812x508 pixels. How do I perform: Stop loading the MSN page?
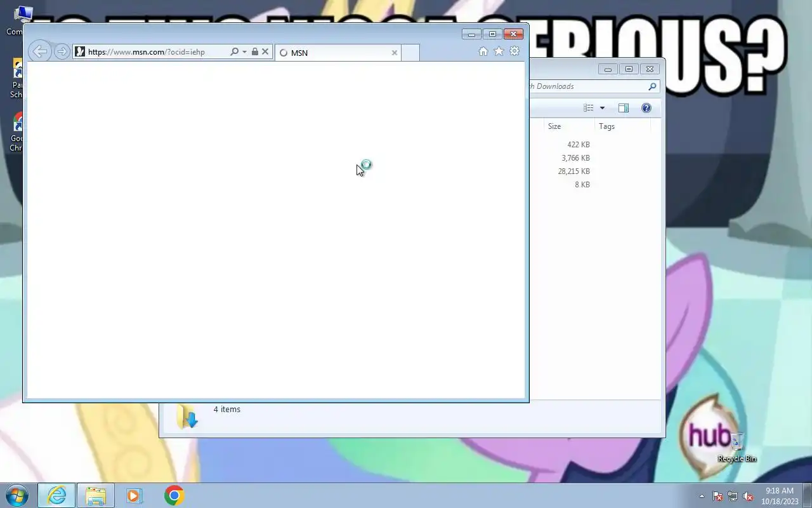[x=265, y=51]
